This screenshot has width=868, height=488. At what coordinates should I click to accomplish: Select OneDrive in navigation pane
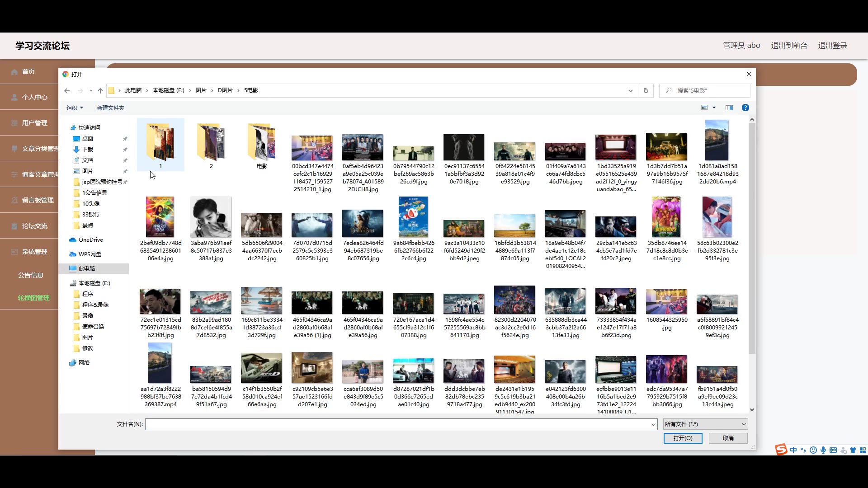90,240
